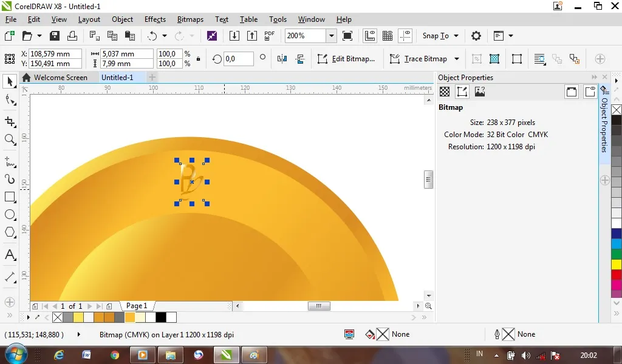Toggle the search content purple icon
622x364 pixels.
pos(212,36)
